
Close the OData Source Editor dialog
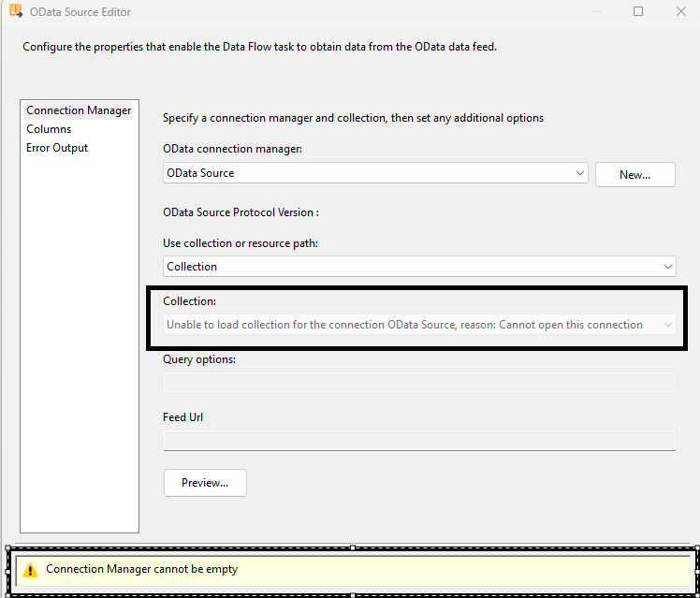coord(680,12)
